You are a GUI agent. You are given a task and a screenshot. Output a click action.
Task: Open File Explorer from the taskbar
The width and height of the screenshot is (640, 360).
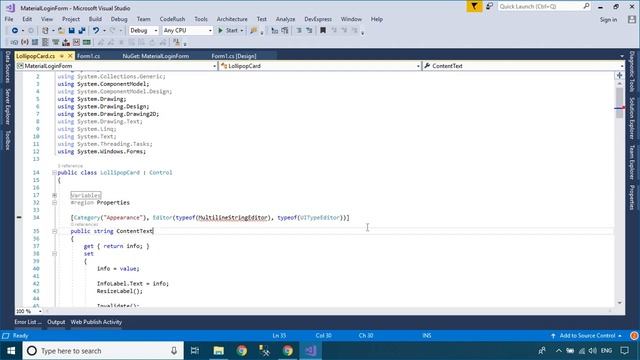(218, 351)
